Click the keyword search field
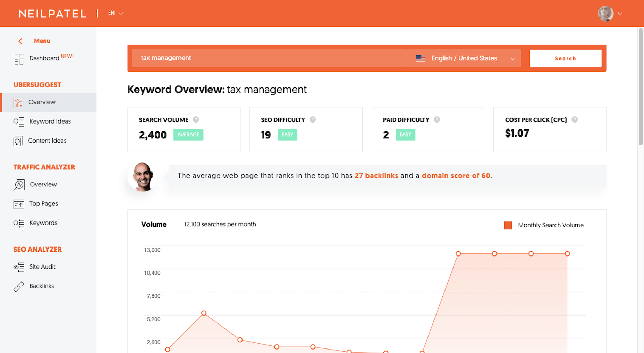The image size is (644, 353). pyautogui.click(x=269, y=58)
